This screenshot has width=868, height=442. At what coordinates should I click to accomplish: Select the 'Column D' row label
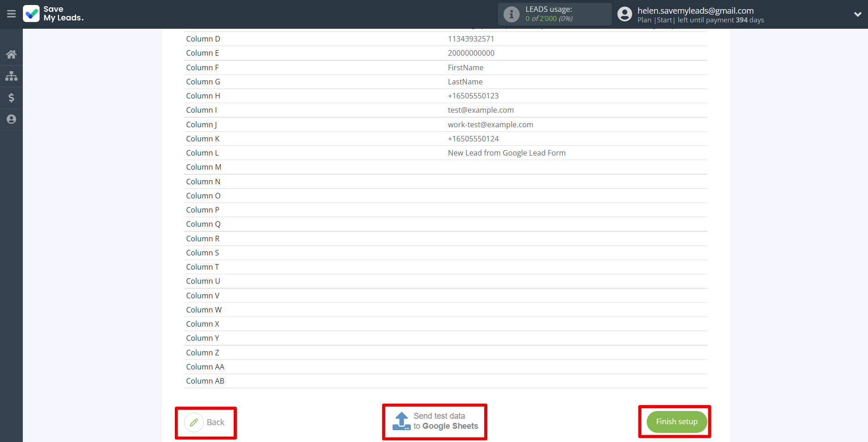[203, 39]
